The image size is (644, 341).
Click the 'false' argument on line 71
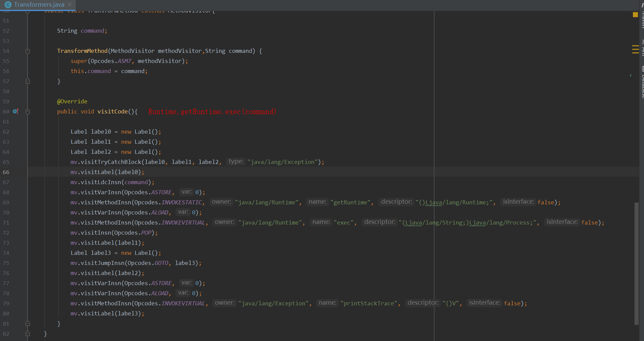[x=590, y=223]
